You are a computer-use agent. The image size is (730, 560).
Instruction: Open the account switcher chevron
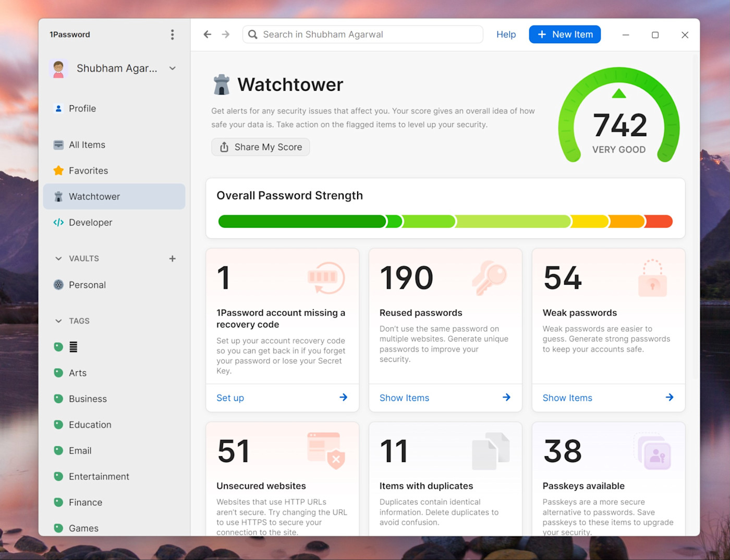click(173, 68)
